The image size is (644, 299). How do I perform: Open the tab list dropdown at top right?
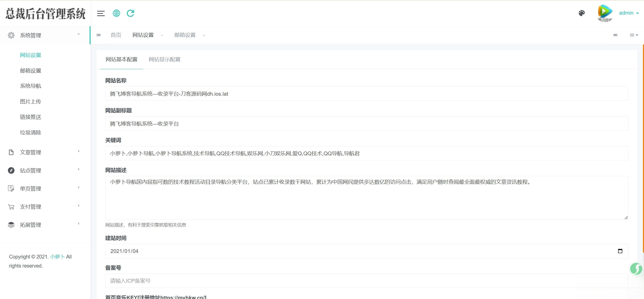(634, 35)
